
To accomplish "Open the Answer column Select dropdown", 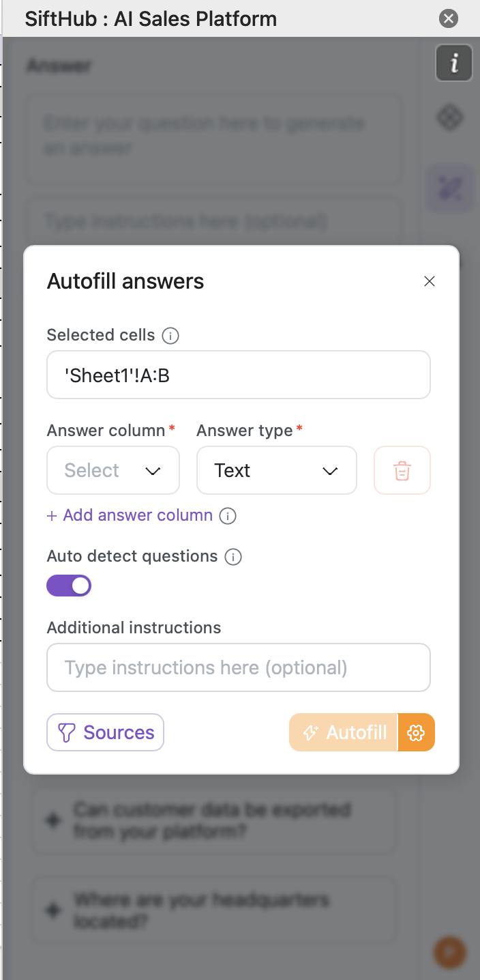I will point(113,470).
